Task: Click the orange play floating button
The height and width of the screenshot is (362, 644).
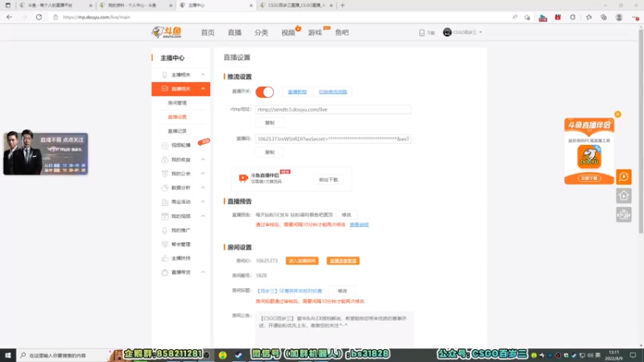Action: (x=623, y=177)
